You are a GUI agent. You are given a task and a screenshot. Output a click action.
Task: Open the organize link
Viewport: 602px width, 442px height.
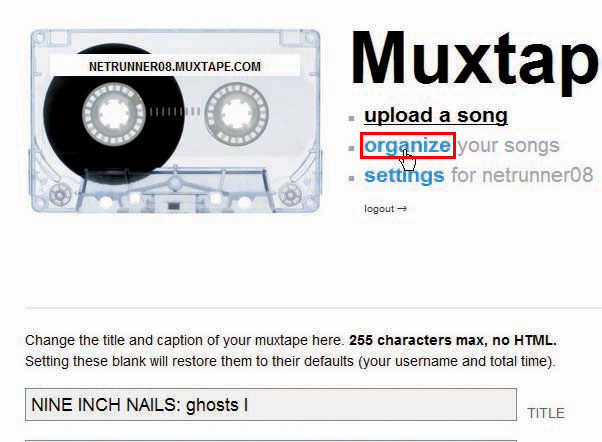click(407, 146)
